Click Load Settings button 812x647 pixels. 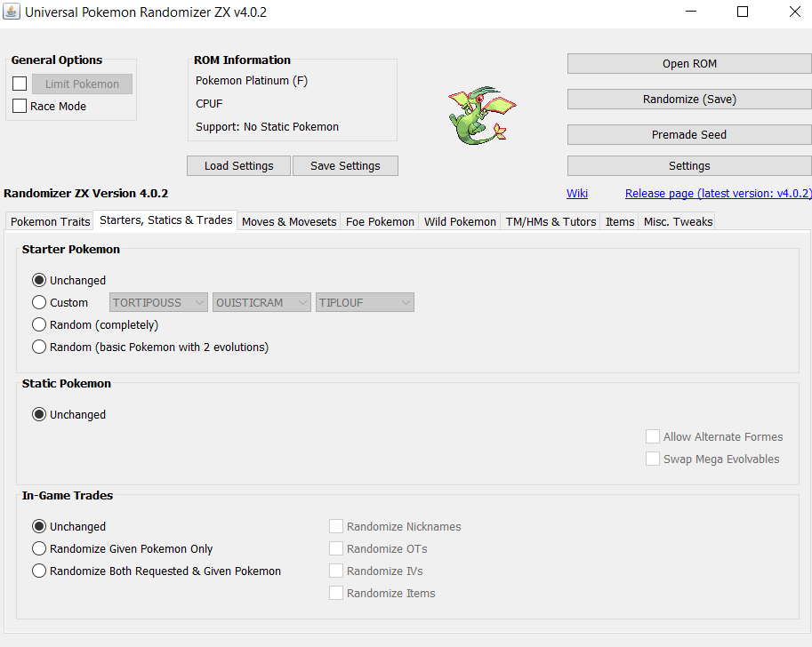(x=238, y=165)
